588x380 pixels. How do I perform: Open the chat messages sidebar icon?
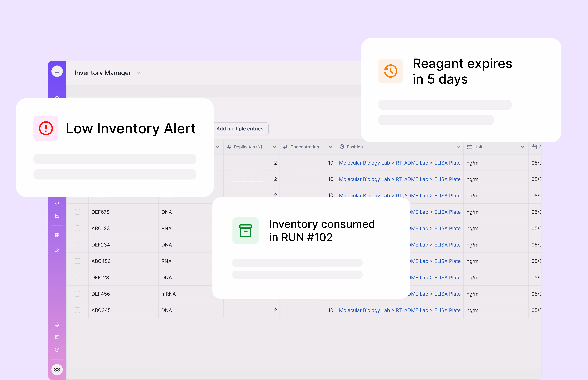point(57,337)
